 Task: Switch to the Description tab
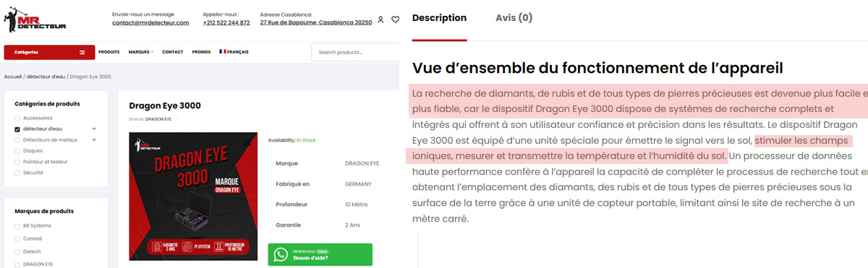(439, 18)
